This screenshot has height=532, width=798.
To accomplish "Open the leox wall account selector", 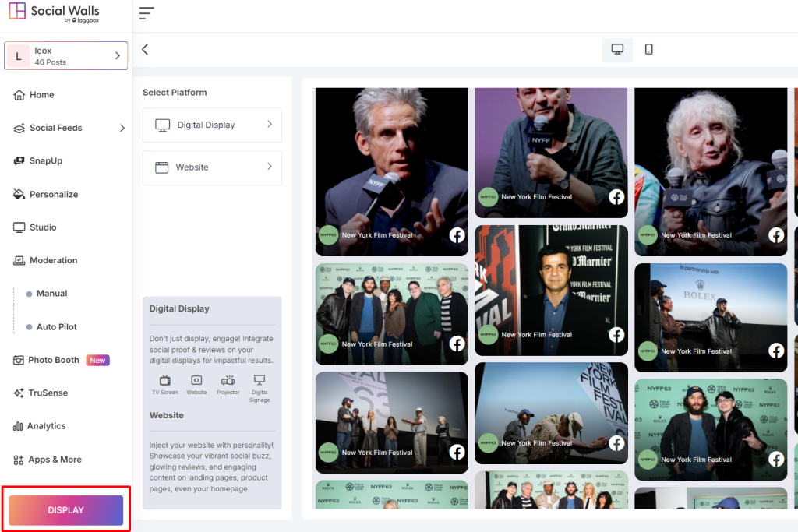I will [x=65, y=56].
